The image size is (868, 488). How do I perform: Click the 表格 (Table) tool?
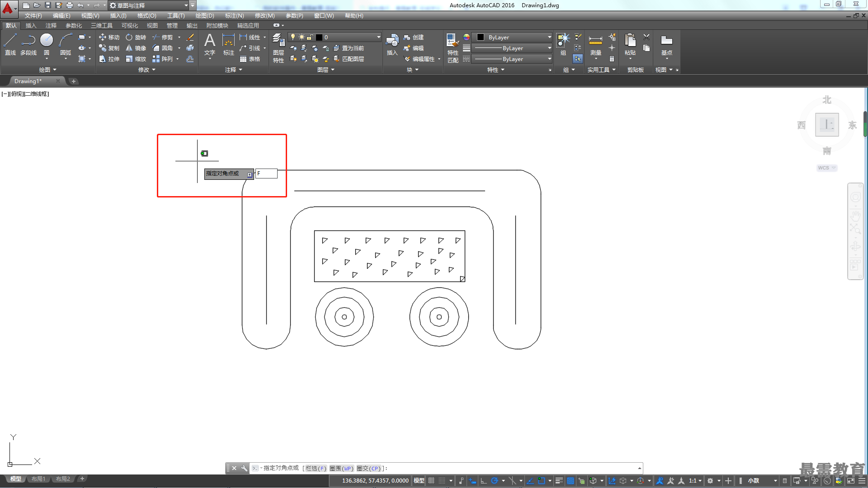point(250,59)
